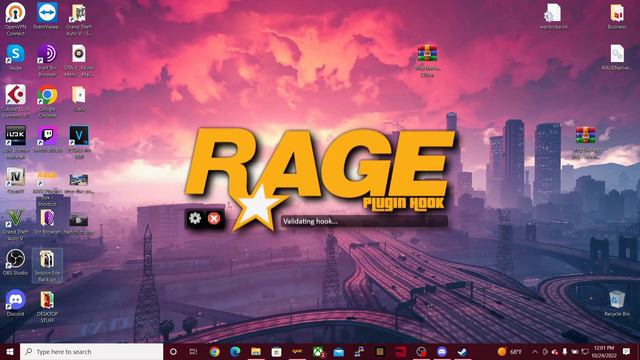
Task: Select the RAGE Plugin Hook desktop shortcut
Action: pos(47,189)
